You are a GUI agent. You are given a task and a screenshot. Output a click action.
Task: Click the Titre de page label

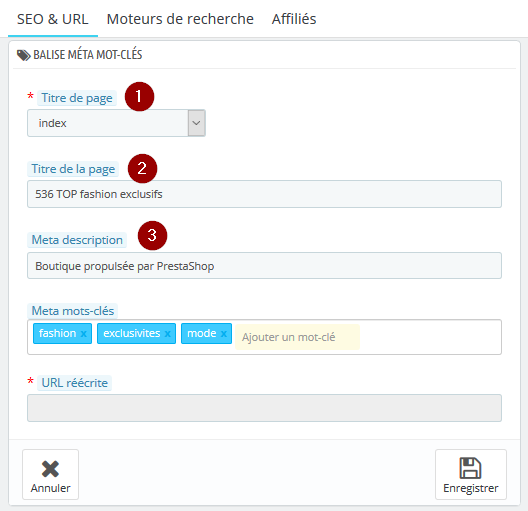[77, 98]
